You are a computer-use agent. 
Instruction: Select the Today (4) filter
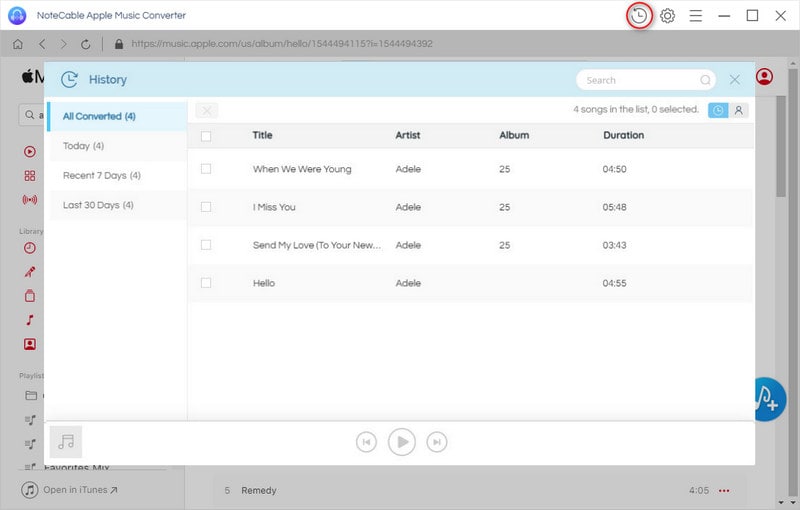tap(117, 146)
